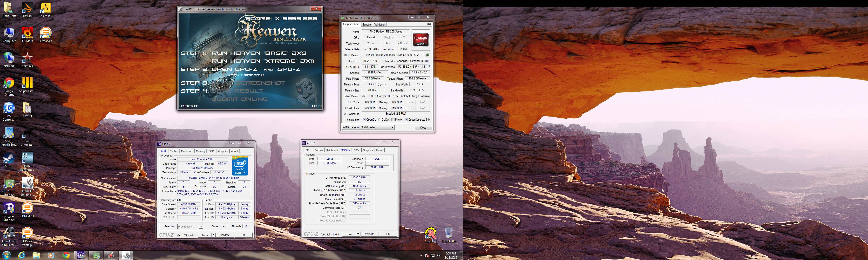868x260 pixels.
Task: Launch Internet Explorer from taskbar
Action: [x=21, y=255]
